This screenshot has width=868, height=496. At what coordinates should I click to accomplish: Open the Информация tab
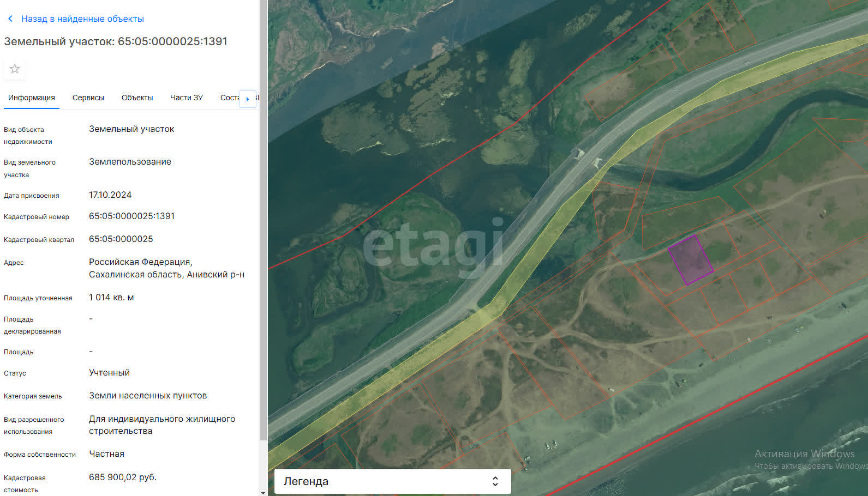pos(32,98)
